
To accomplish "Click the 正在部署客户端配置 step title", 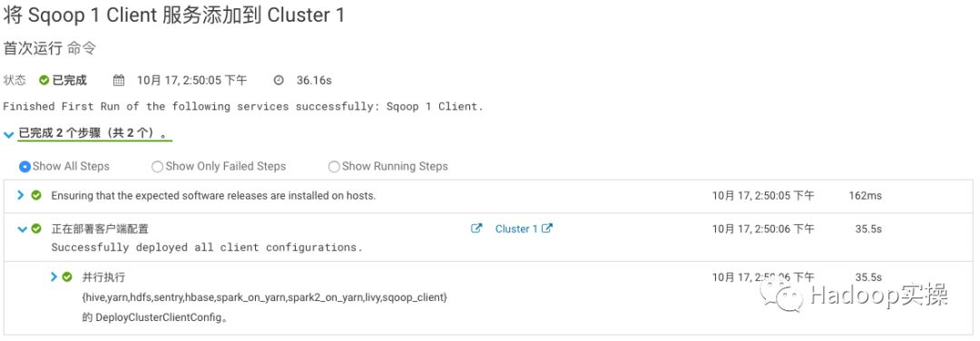I will 100,229.
